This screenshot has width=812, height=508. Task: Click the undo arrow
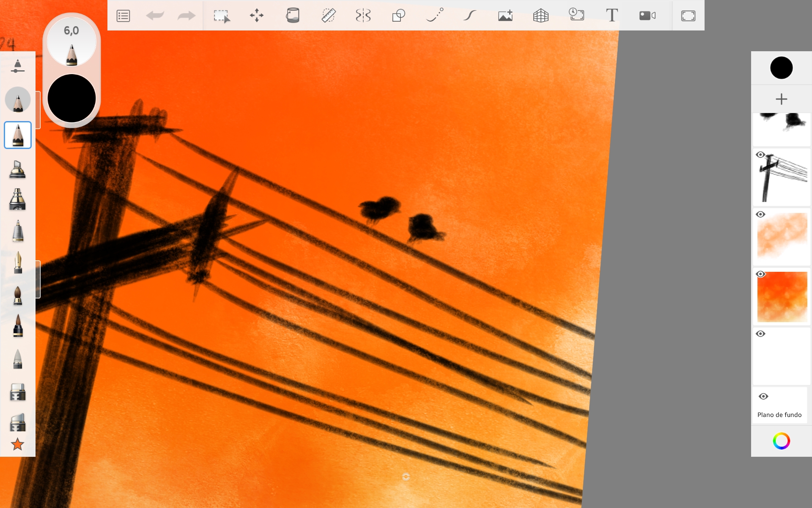point(155,16)
